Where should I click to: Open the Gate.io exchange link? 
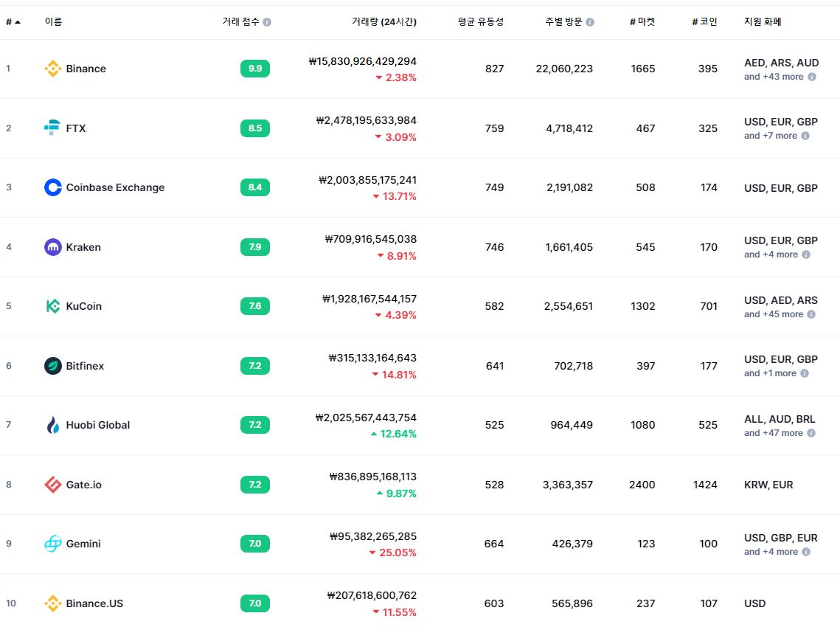83,484
